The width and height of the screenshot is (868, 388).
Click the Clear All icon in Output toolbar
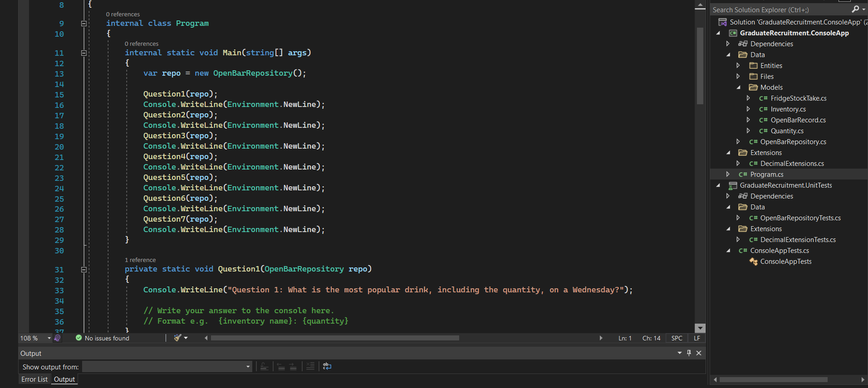(x=310, y=367)
